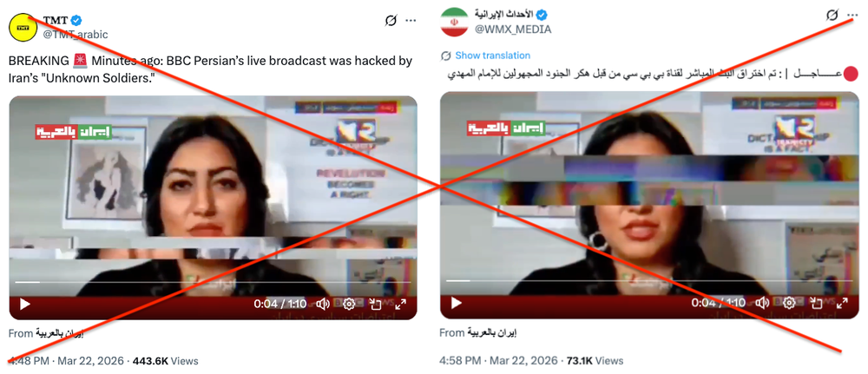This screenshot has height=374, width=868.
Task: Mute the left video's sound
Action: pyautogui.click(x=323, y=304)
